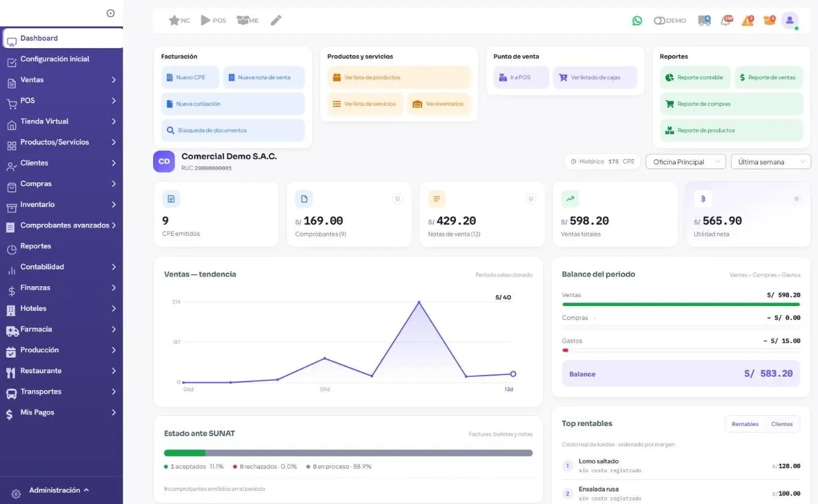Click the Administración gear icon
This screenshot has height=504, width=818.
point(16,493)
